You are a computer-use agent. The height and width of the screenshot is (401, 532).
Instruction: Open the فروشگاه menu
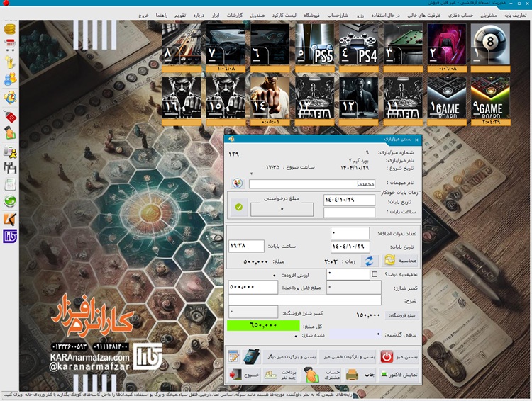click(311, 16)
